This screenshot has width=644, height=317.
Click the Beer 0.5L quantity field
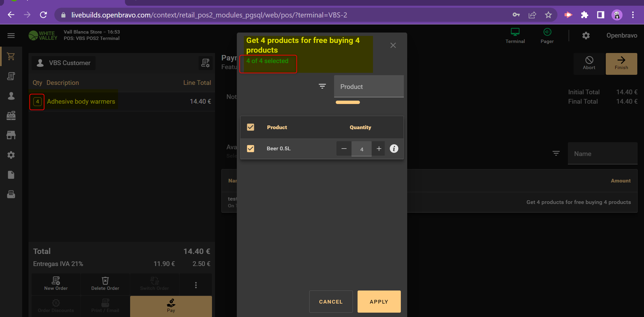[x=362, y=149]
